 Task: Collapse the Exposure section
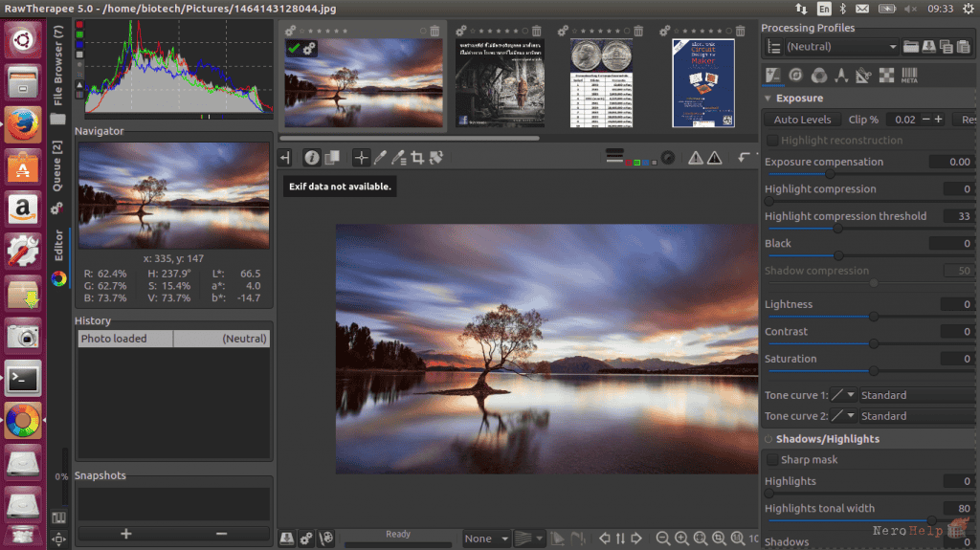[x=768, y=99]
